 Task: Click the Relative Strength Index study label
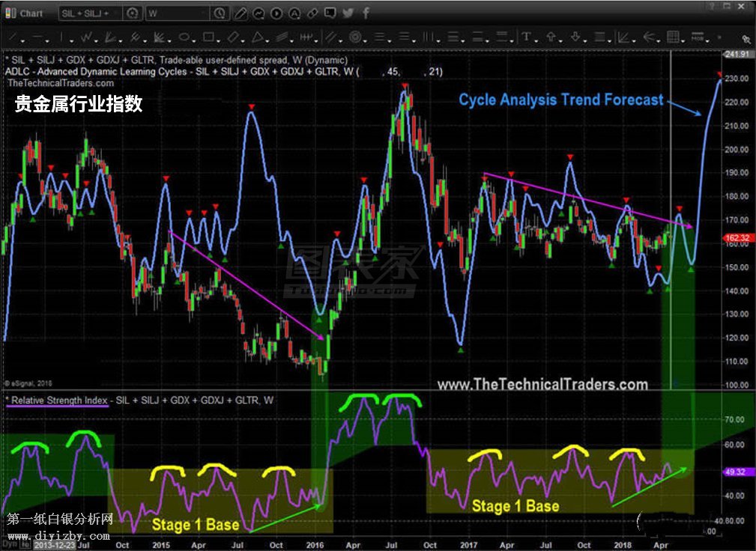(59, 401)
